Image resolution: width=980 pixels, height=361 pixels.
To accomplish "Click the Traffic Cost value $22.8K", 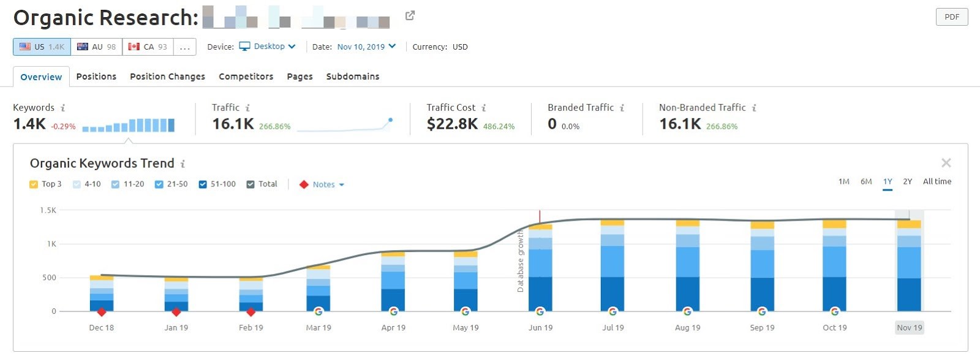I will pyautogui.click(x=452, y=124).
